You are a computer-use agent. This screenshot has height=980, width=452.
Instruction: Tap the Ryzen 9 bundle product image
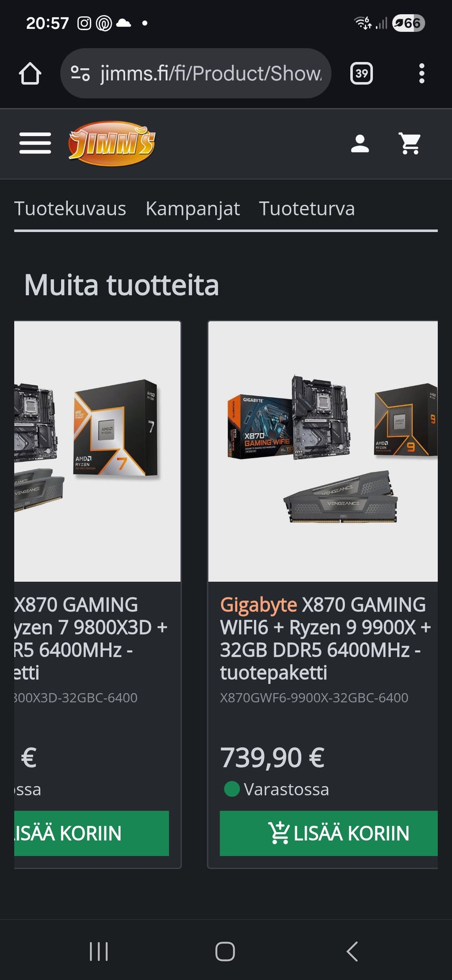(323, 451)
